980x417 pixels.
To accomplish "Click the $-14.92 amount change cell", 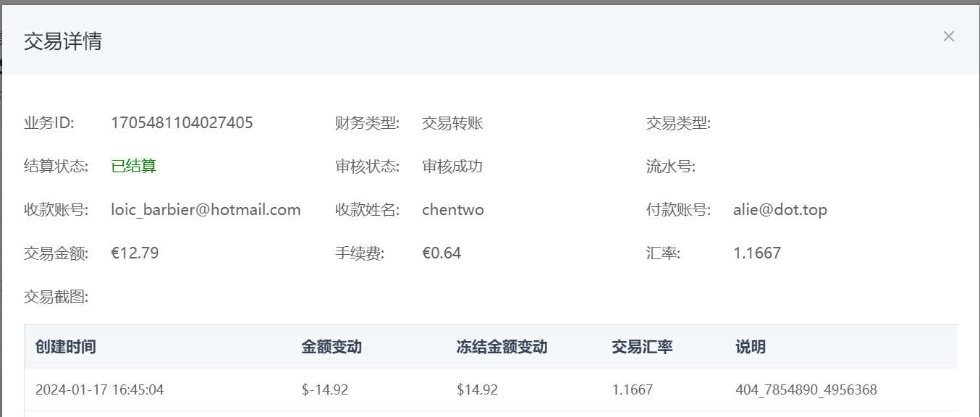I will (x=325, y=389).
